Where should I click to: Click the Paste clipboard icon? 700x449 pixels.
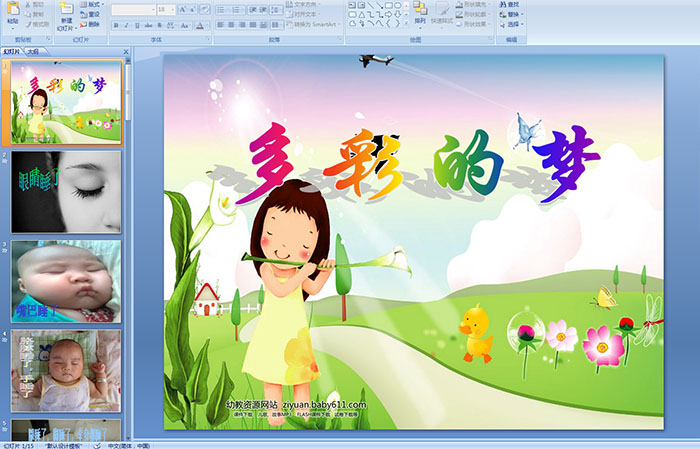pos(13,9)
